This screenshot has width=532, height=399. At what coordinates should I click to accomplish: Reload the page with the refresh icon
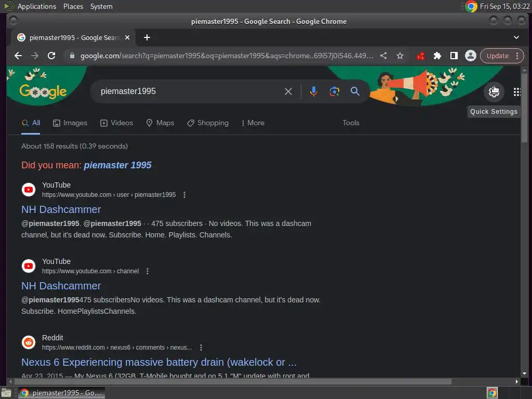point(51,56)
